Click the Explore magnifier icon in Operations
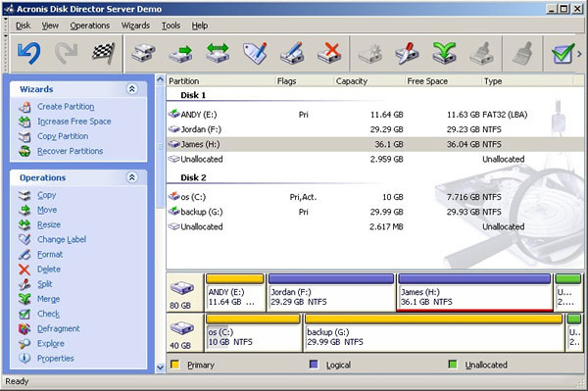This screenshot has height=391, width=588. pos(24,344)
